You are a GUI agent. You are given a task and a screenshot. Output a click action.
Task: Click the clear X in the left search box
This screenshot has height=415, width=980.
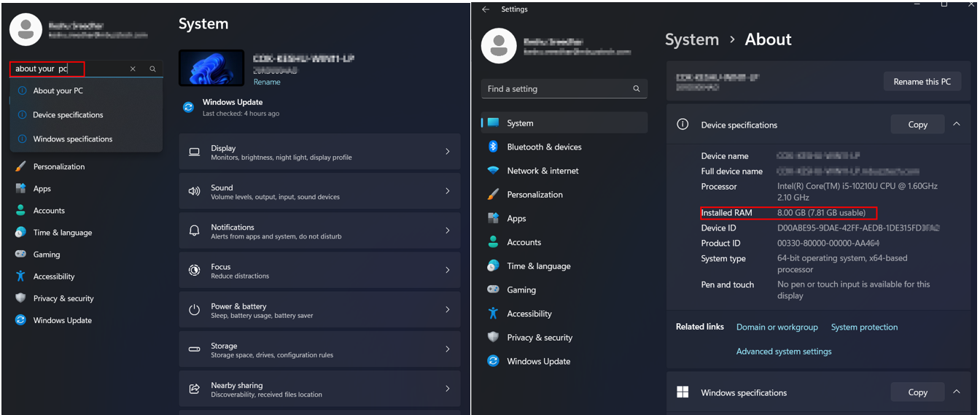pyautogui.click(x=133, y=69)
